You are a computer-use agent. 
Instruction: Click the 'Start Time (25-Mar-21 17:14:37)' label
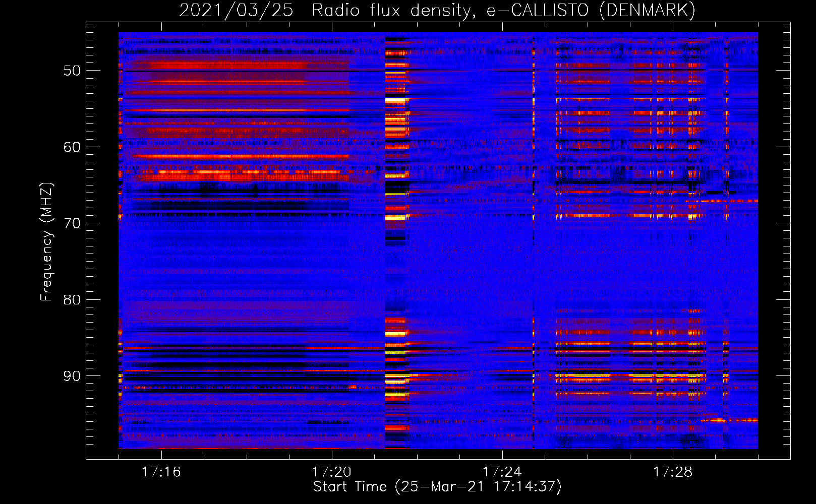[x=437, y=487]
